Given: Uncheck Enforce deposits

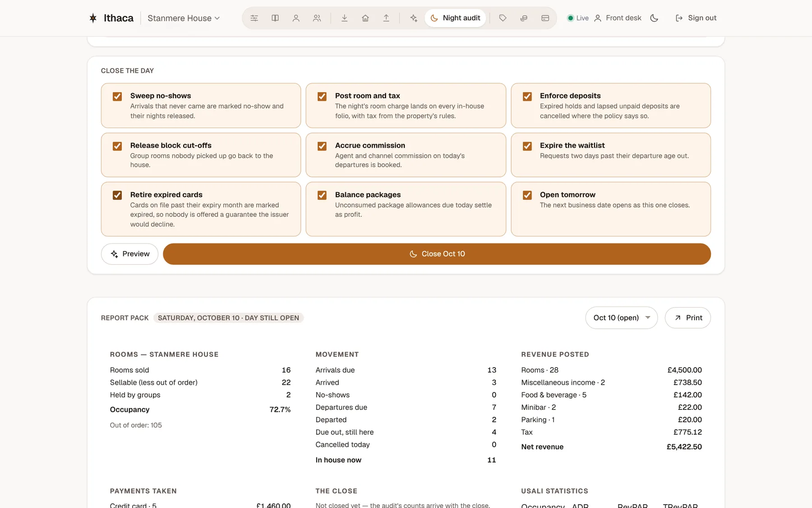Looking at the screenshot, I should 527,97.
